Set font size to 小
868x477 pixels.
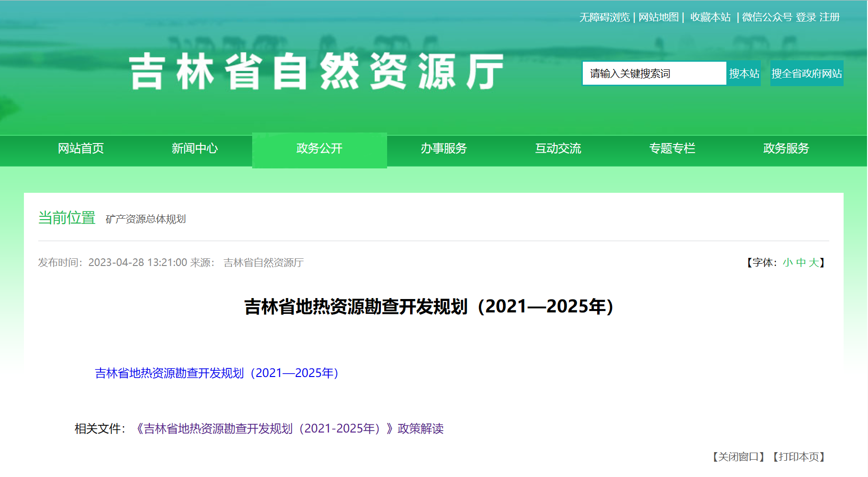pos(788,263)
